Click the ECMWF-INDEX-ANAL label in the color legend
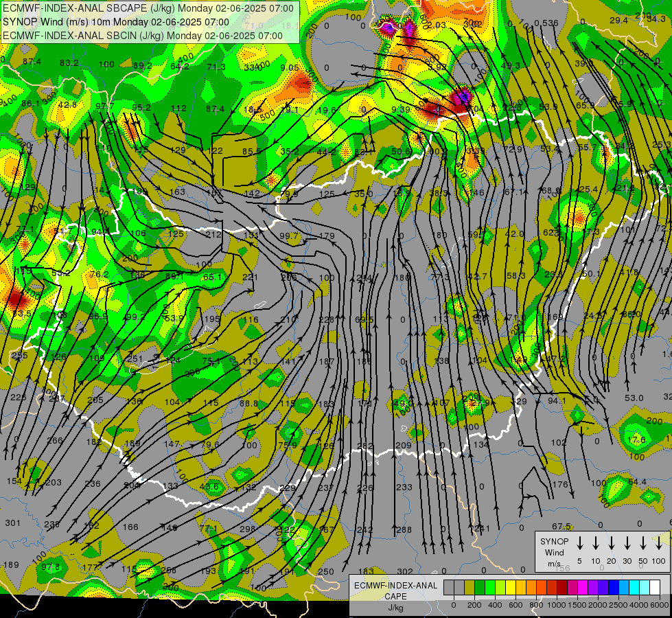The width and height of the screenshot is (672, 618). [x=395, y=586]
